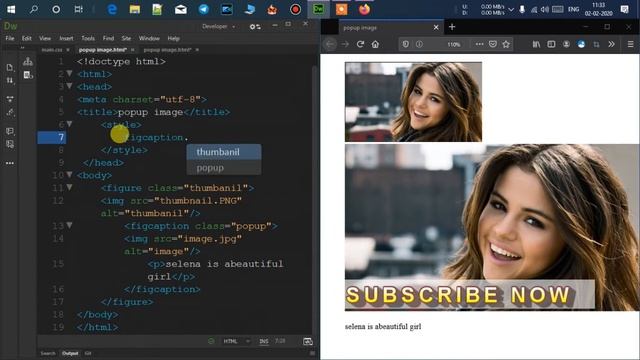The height and width of the screenshot is (360, 640).
Task: Switch to the Git panel tab
Action: click(x=88, y=353)
